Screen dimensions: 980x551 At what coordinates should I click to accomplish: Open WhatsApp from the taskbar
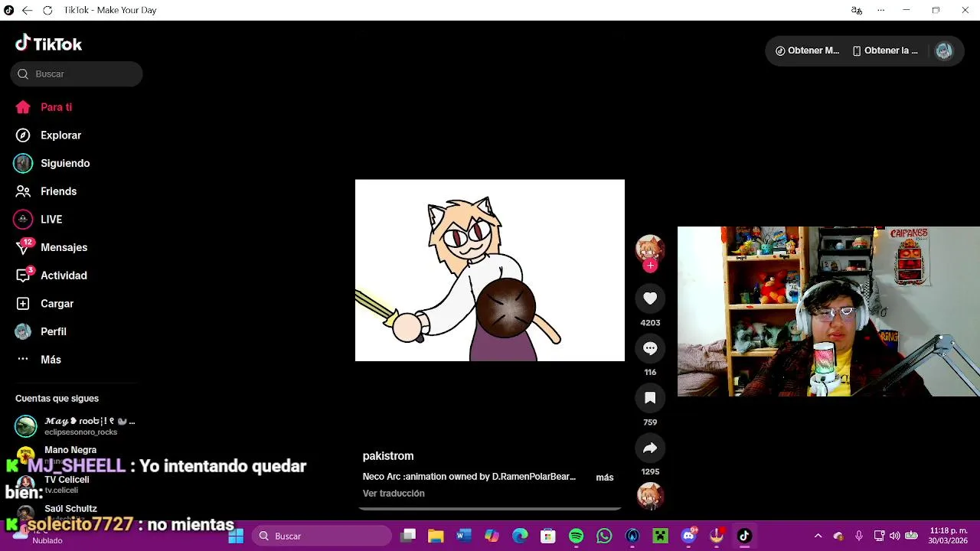coord(604,536)
